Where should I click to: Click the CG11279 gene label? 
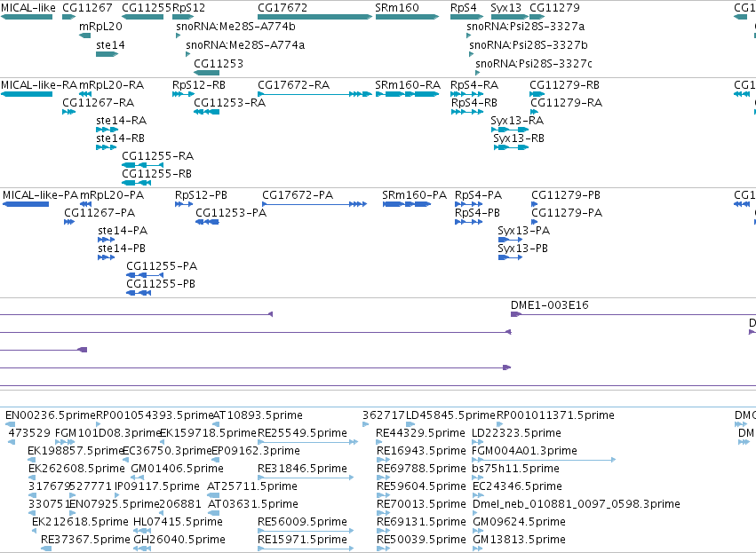pyautogui.click(x=554, y=8)
